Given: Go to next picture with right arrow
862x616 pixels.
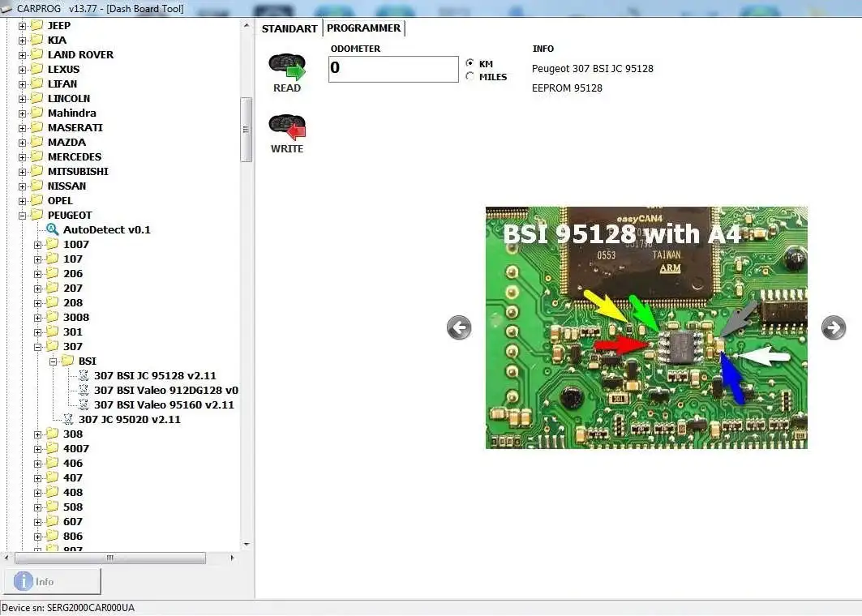Looking at the screenshot, I should [834, 328].
